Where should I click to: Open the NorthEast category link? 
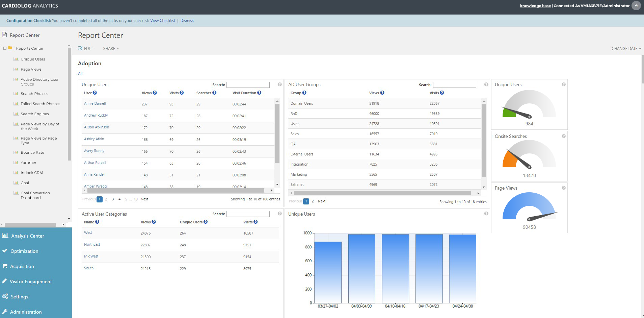[x=92, y=244]
